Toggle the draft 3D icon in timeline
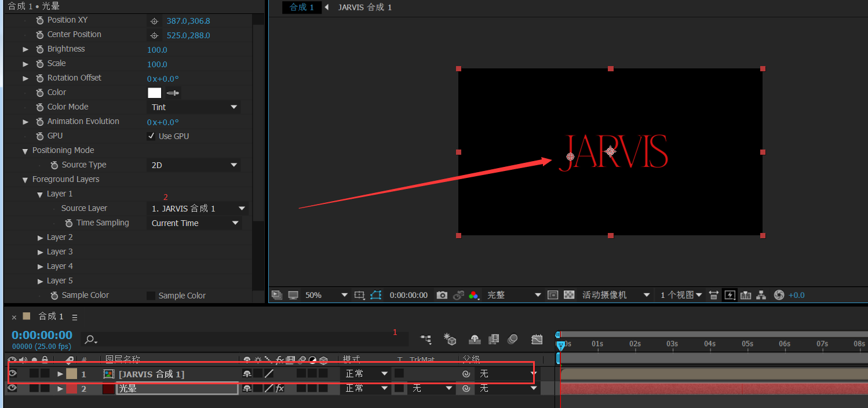The width and height of the screenshot is (868, 408). click(x=450, y=339)
